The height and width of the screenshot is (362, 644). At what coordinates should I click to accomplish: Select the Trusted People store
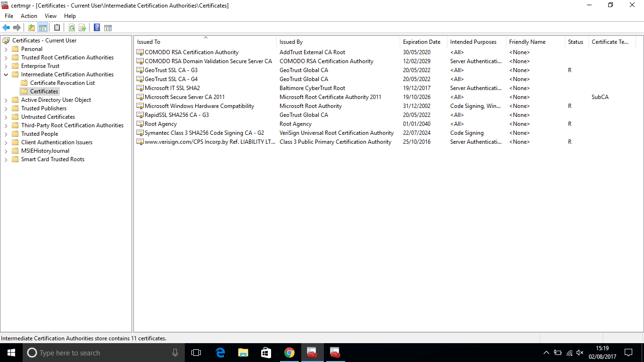coord(40,134)
